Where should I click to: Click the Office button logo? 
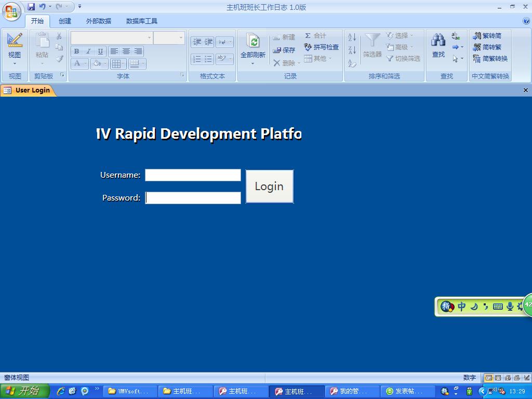coord(11,11)
